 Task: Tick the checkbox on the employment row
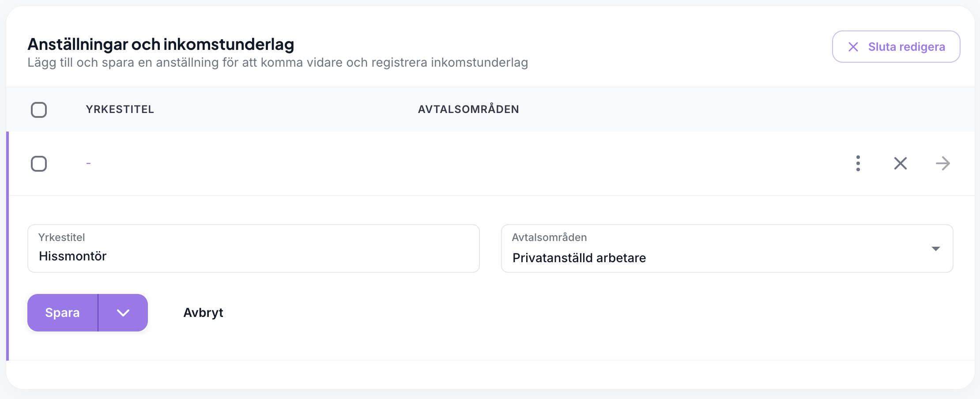coord(39,164)
